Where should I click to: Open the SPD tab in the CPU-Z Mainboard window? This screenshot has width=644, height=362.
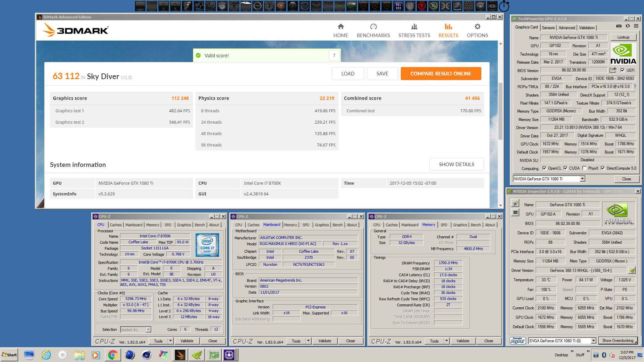306,225
